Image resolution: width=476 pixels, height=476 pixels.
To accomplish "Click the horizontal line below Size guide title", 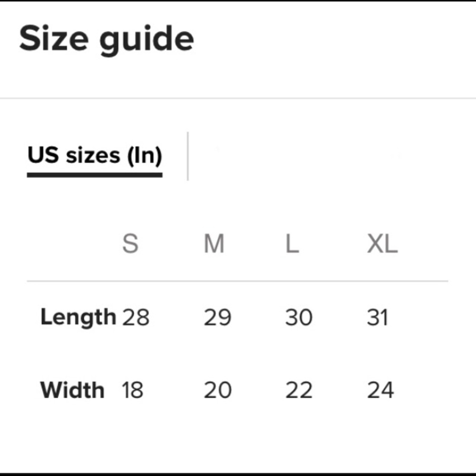I will [x=238, y=99].
